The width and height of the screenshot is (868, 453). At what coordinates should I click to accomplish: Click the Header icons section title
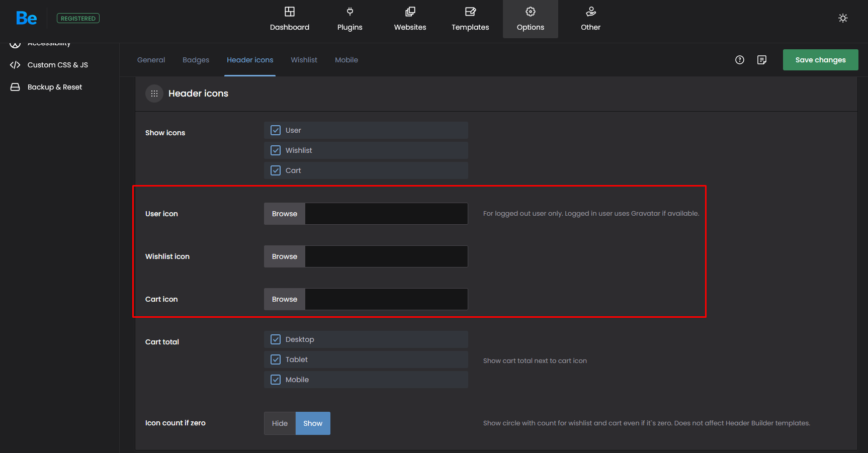point(198,94)
